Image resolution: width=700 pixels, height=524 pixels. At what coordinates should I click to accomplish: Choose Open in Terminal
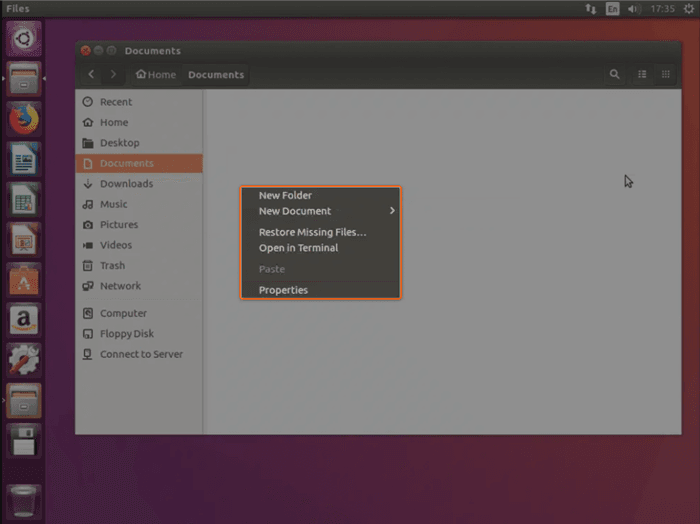click(x=321, y=248)
